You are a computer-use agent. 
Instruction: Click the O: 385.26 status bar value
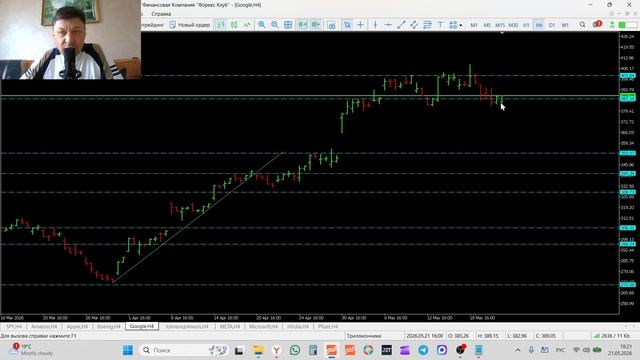tap(458, 336)
